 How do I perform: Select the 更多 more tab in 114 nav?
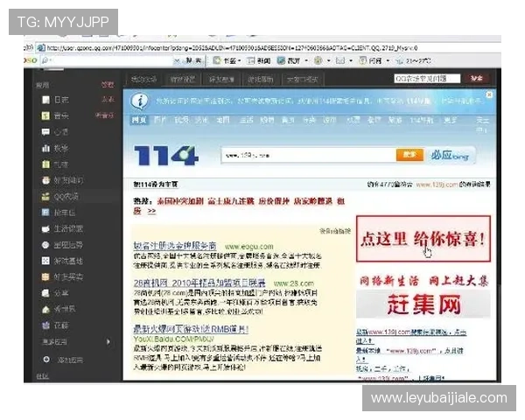[450, 120]
